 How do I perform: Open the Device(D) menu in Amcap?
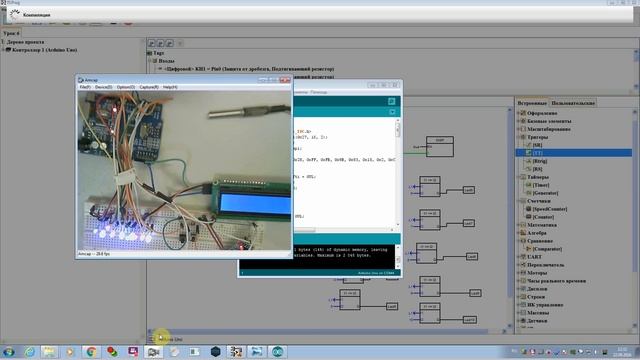103,87
